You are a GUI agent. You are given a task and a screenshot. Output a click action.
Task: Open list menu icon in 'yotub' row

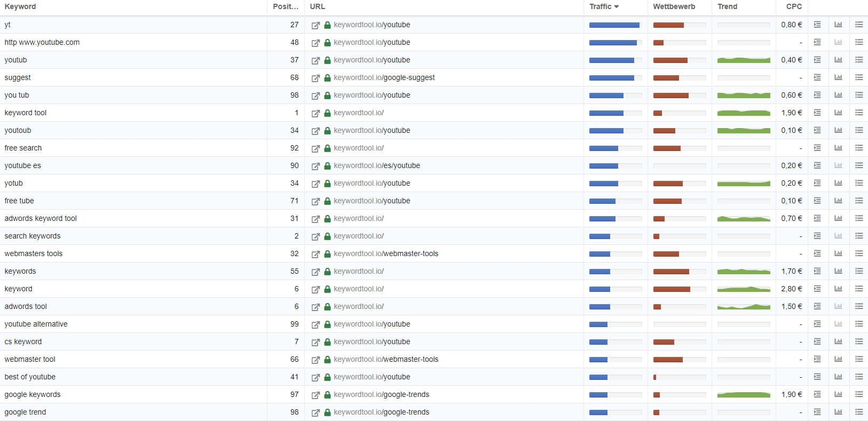(859, 183)
